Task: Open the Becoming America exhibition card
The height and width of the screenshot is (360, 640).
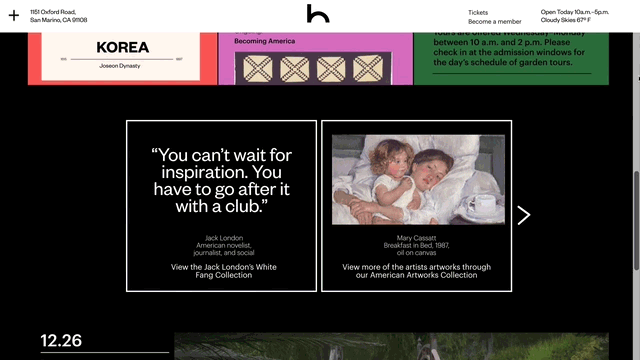Action: (x=316, y=58)
